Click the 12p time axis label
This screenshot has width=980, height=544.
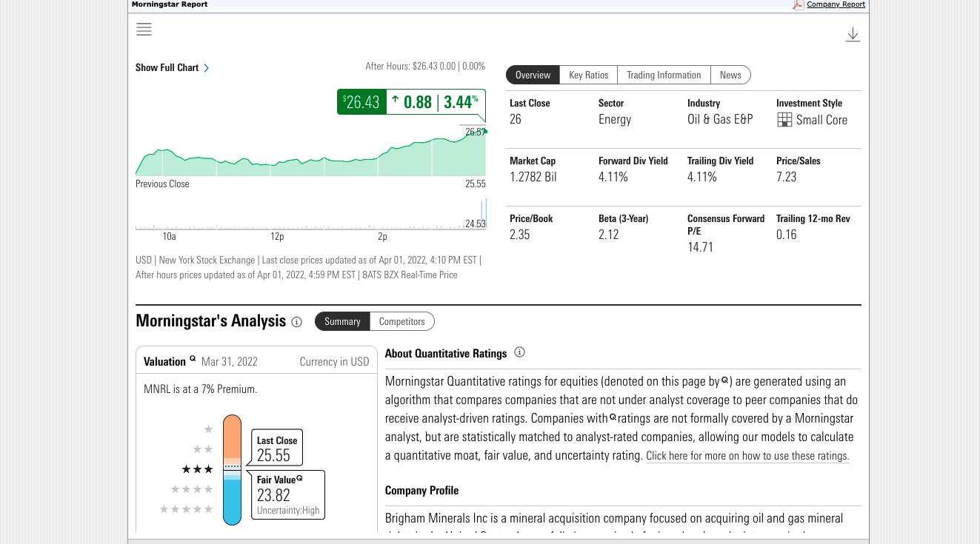click(277, 237)
